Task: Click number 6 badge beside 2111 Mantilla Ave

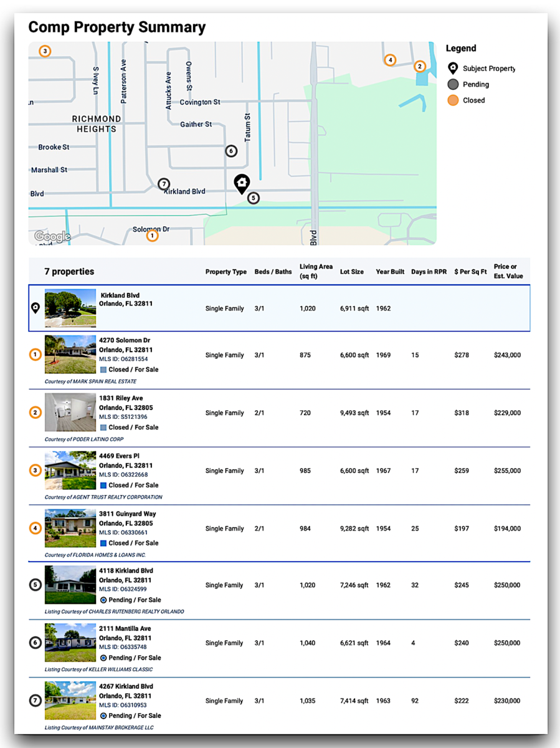Action: 36,643
